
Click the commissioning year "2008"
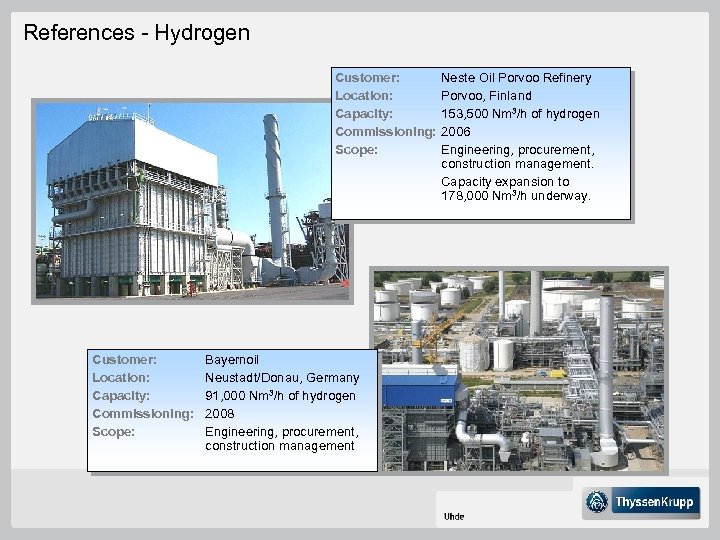point(219,414)
